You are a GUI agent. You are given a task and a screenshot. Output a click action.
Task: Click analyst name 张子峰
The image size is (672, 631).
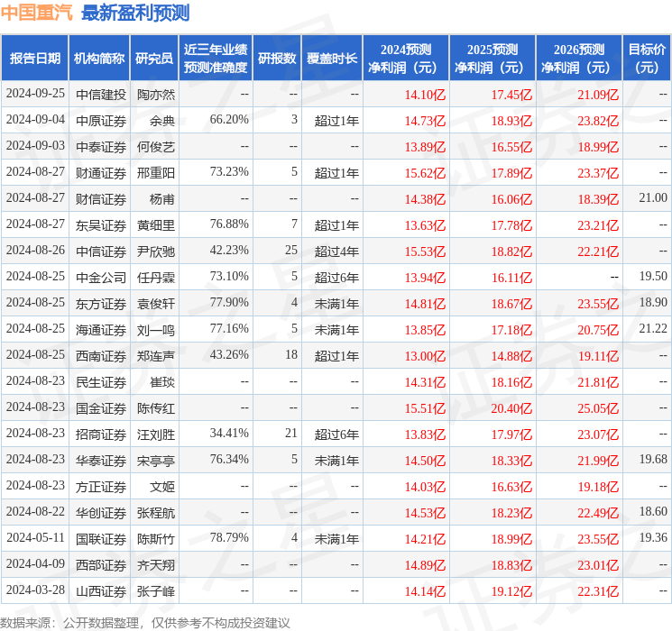[x=156, y=591]
